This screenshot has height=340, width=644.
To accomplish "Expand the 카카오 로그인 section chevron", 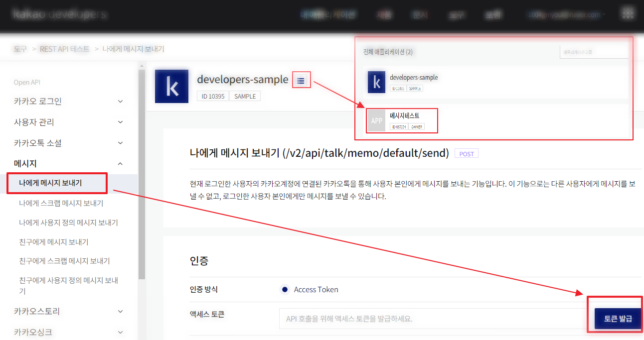I will pos(120,101).
